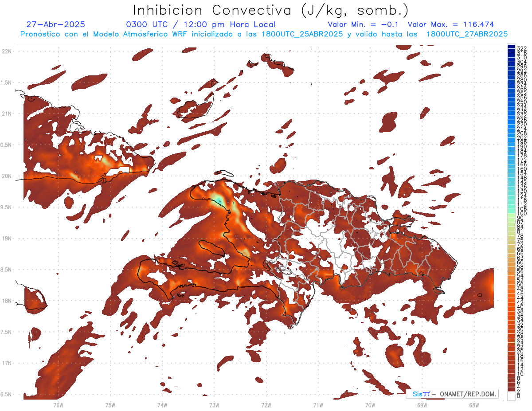Click the 74W longitude label
Viewport: 532px width, 411px height.
[x=162, y=405]
